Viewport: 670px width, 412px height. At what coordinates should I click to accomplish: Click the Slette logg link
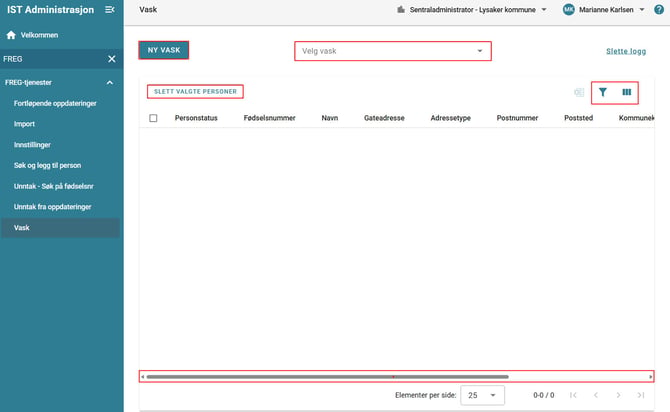coord(626,51)
